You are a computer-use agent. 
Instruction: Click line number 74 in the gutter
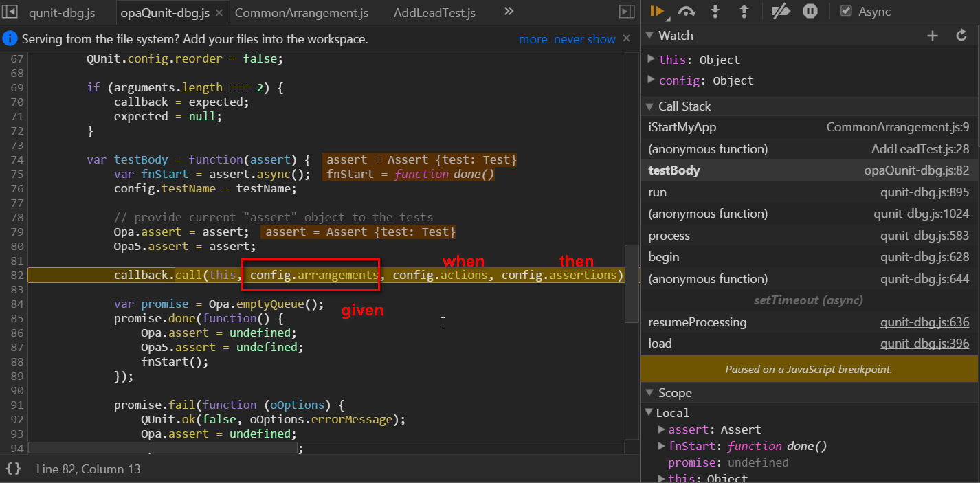[x=16, y=159]
